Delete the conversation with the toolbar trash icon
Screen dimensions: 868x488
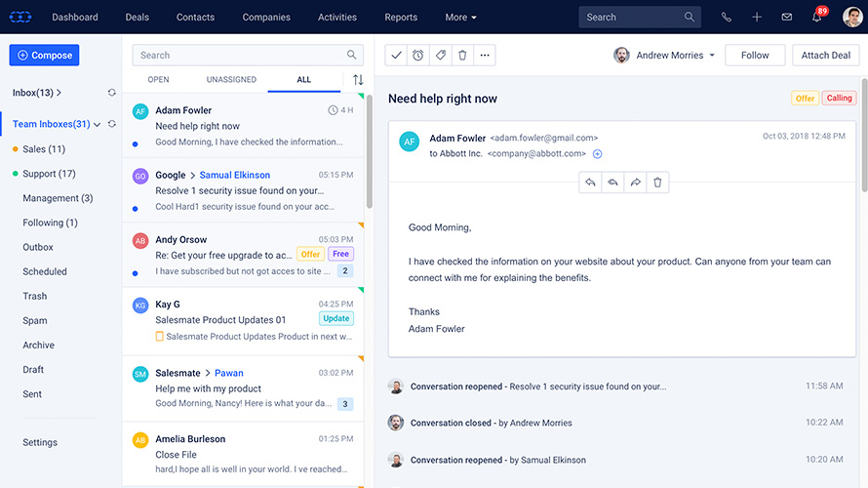point(462,56)
